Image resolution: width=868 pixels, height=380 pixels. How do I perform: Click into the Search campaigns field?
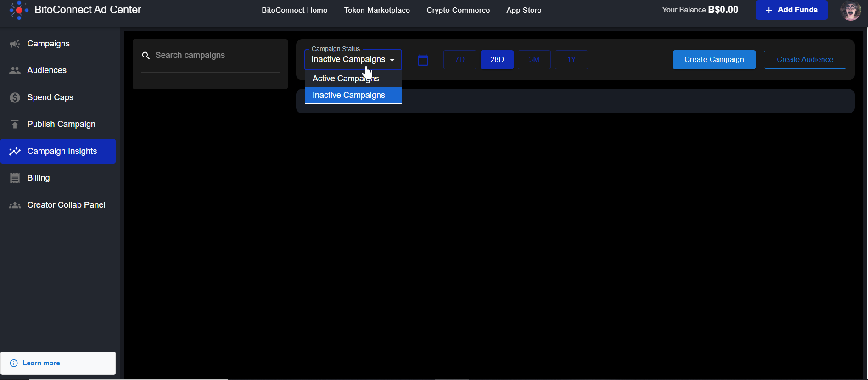[x=216, y=55]
